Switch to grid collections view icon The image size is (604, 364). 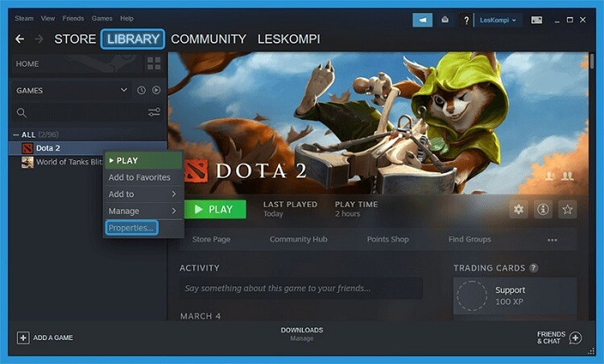tap(154, 63)
